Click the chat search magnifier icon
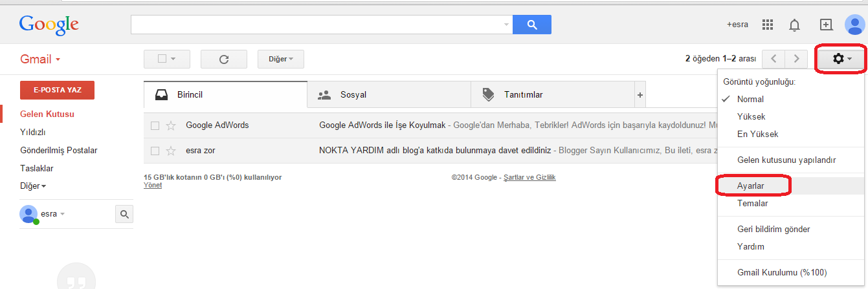 point(124,214)
